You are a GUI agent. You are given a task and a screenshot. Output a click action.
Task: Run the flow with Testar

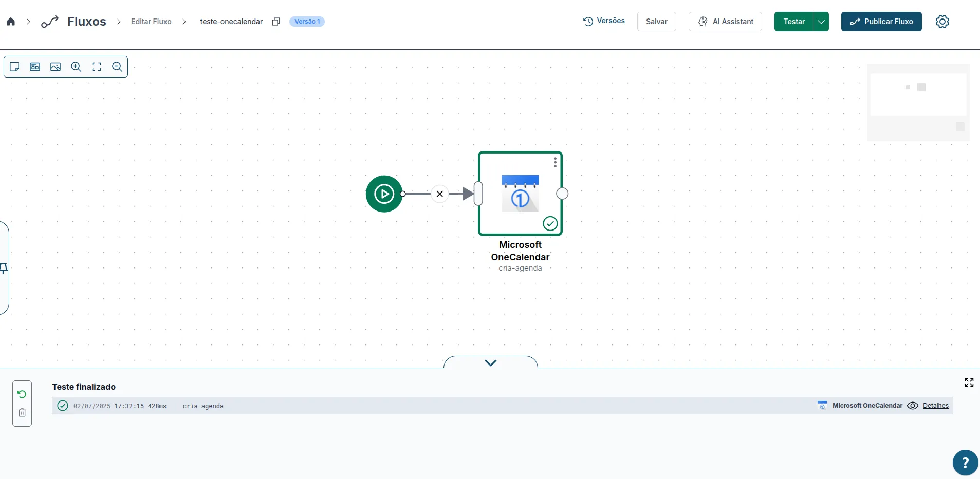[794, 22]
